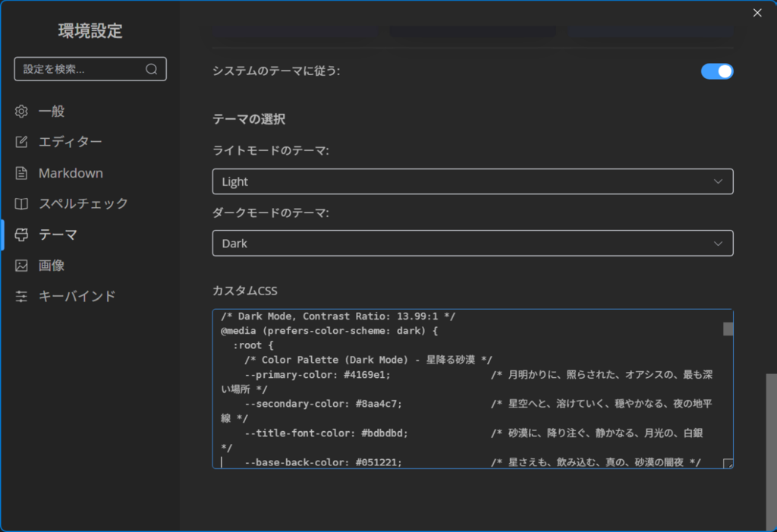Click the sliders icon beside キーバインド
The height and width of the screenshot is (532, 777).
pos(21,296)
